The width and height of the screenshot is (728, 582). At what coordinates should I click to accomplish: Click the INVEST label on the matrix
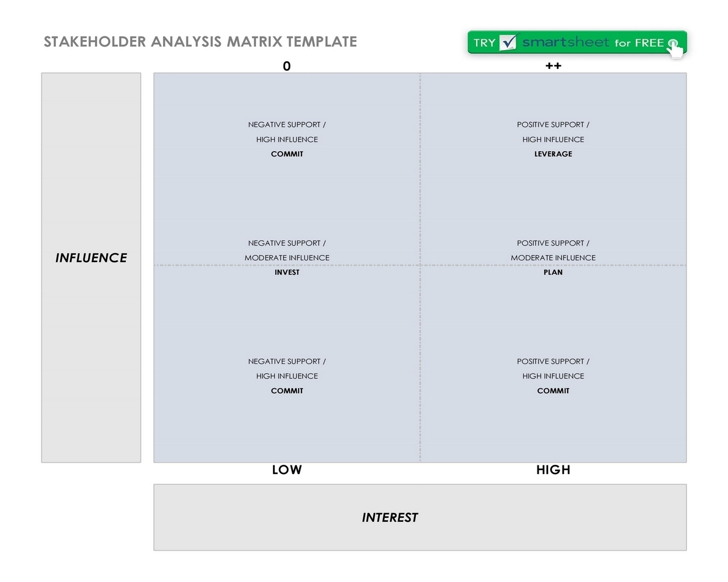pos(287,272)
